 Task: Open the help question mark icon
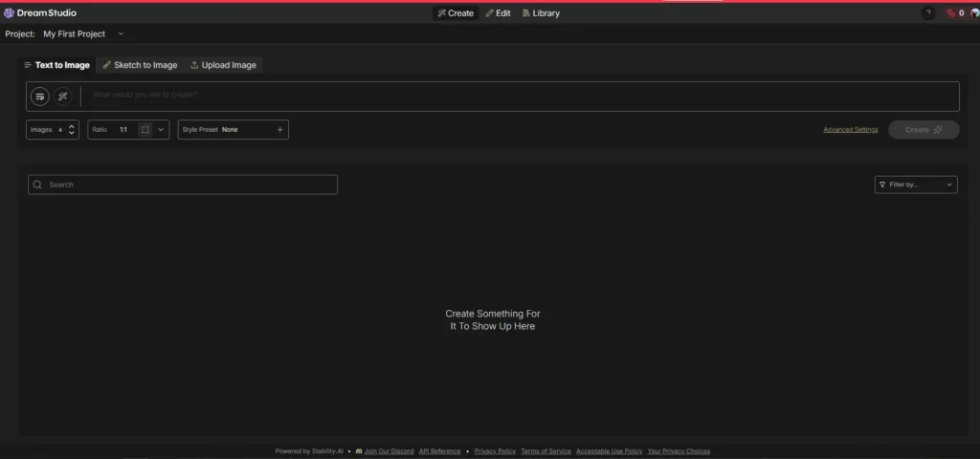tap(928, 13)
